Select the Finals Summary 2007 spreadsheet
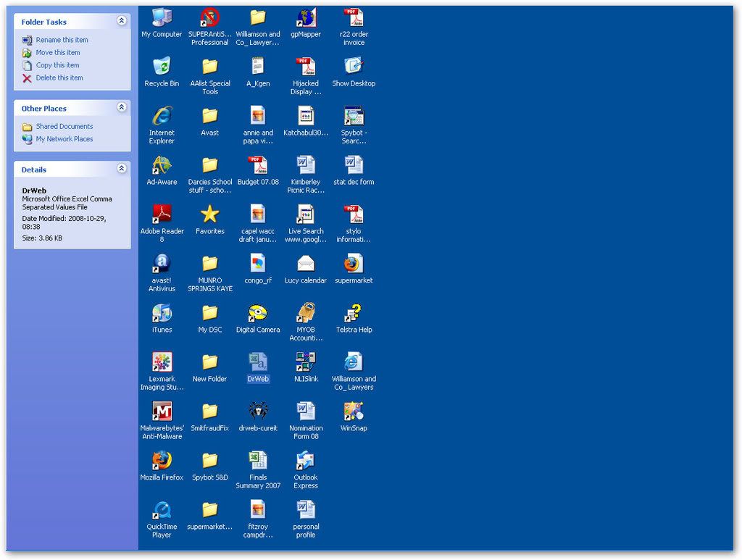Image resolution: width=742 pixels, height=560 pixels. (258, 460)
